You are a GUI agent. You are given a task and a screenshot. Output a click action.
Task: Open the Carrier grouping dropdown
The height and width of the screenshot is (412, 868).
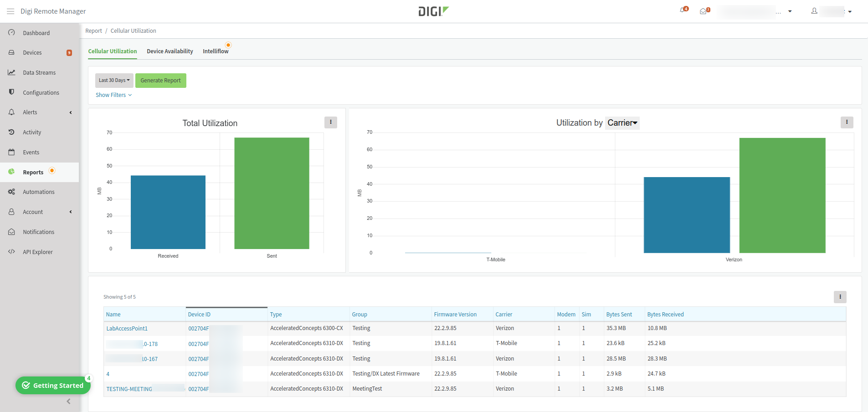pyautogui.click(x=622, y=123)
